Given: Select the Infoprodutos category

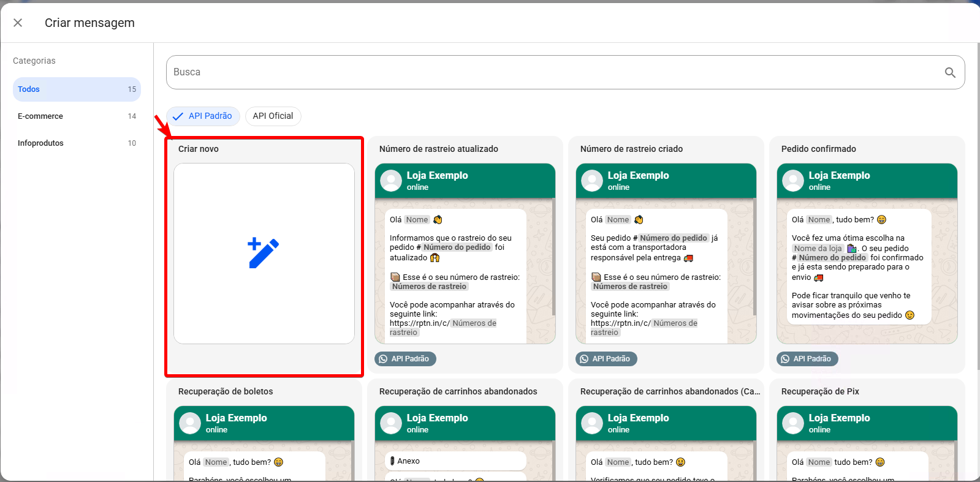Looking at the screenshot, I should coord(77,143).
